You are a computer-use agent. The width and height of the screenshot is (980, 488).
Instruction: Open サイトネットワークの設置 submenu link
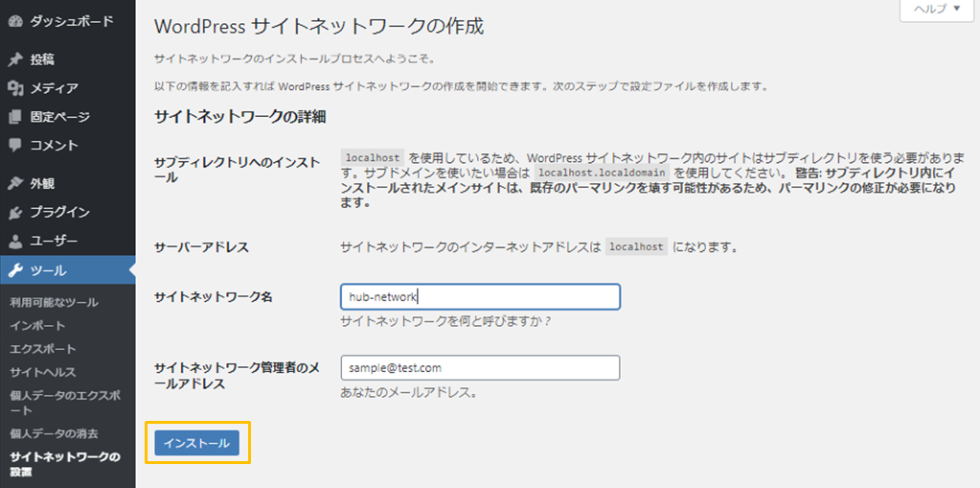tap(64, 464)
